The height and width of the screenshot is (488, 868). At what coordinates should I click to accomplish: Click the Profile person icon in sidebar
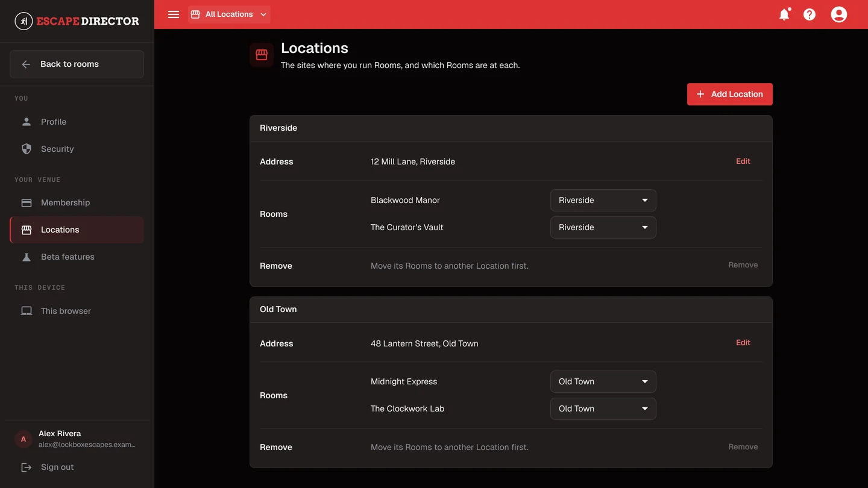tap(27, 122)
